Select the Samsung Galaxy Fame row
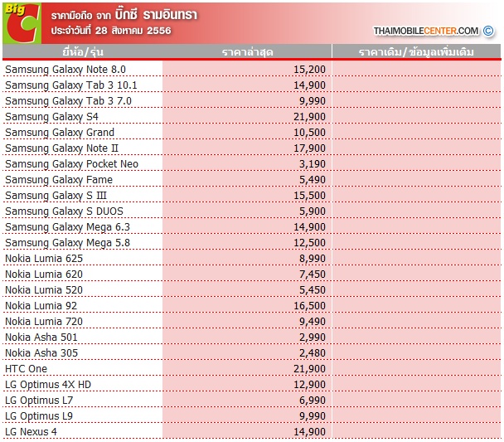The height and width of the screenshot is (442, 504). click(x=252, y=179)
